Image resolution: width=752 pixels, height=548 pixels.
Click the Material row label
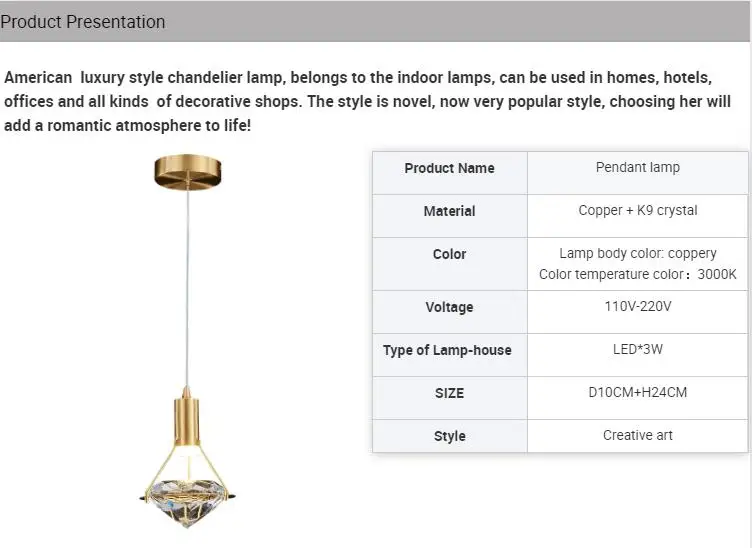coord(449,211)
